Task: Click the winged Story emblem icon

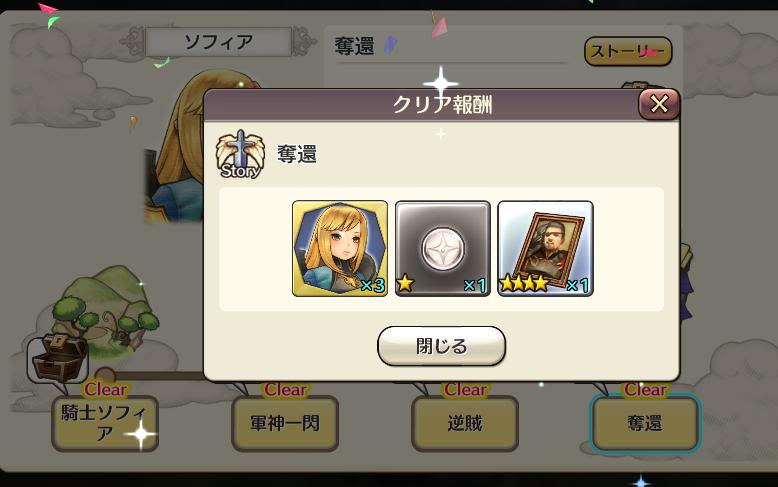Action: (x=240, y=154)
